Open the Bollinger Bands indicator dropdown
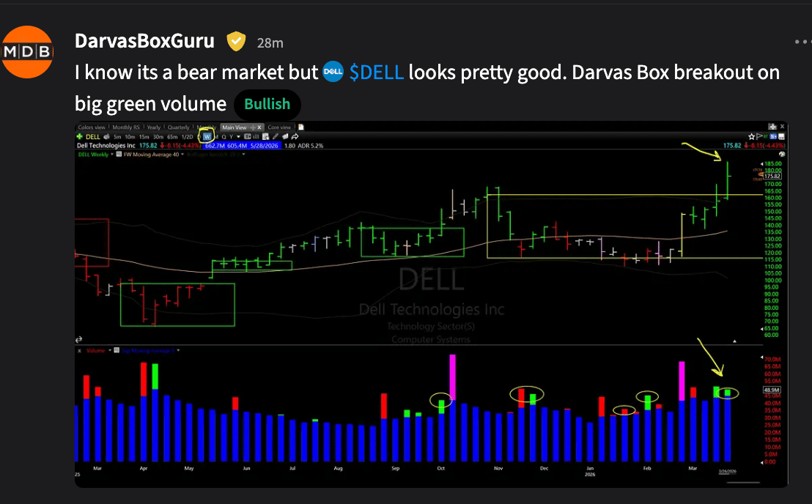 244,154
